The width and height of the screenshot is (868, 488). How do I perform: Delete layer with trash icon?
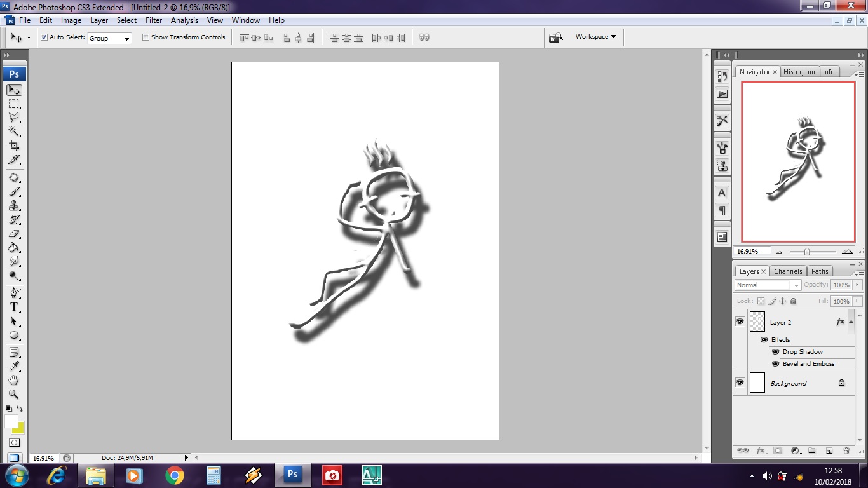(x=846, y=451)
